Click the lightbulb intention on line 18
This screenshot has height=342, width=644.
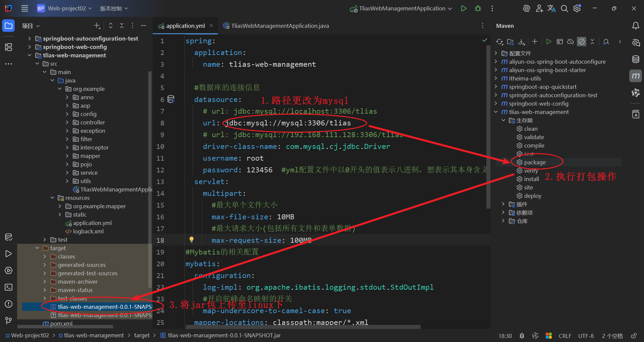coord(192,239)
